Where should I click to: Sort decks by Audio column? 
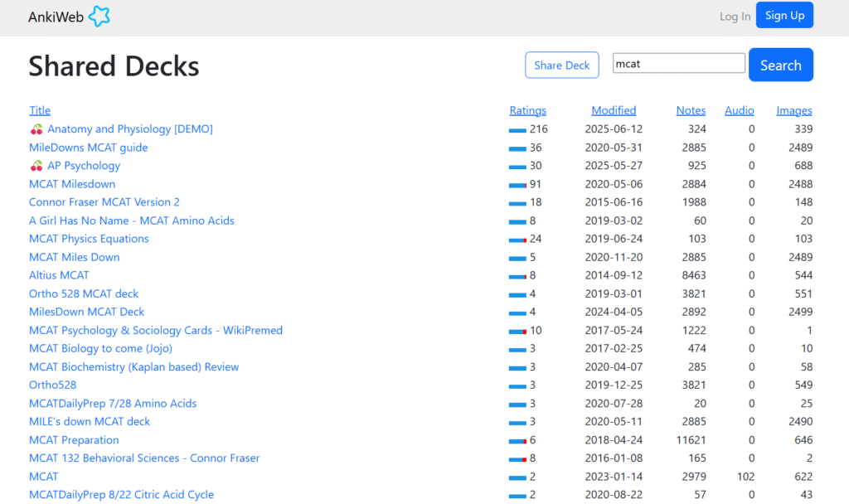(739, 110)
